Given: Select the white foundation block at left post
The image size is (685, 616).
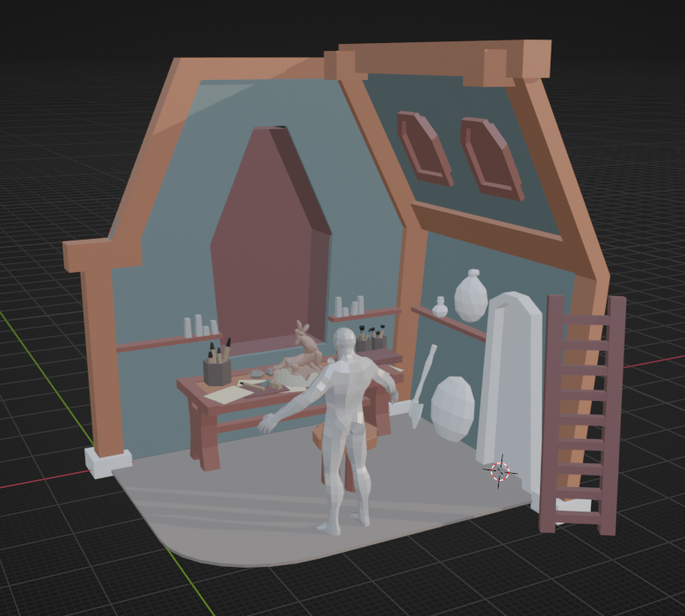Looking at the screenshot, I should pyautogui.click(x=108, y=462).
